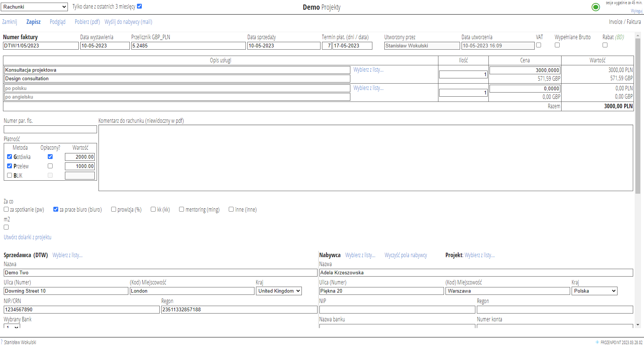Check 'za spotkanie (pw)' option

click(6, 209)
